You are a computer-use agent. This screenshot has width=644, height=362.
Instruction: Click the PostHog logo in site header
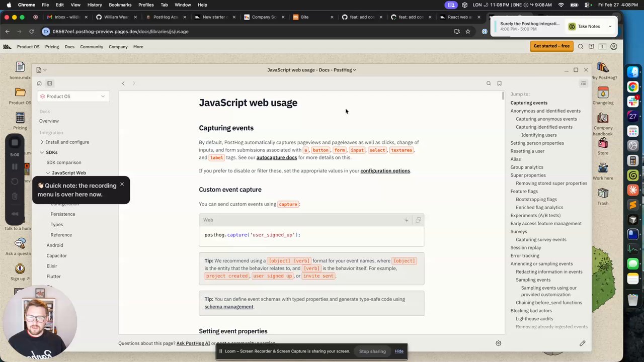pos(7,47)
